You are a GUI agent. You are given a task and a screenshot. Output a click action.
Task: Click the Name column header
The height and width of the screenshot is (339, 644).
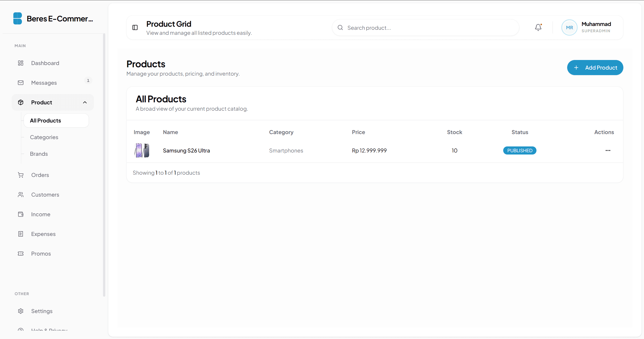click(x=171, y=132)
